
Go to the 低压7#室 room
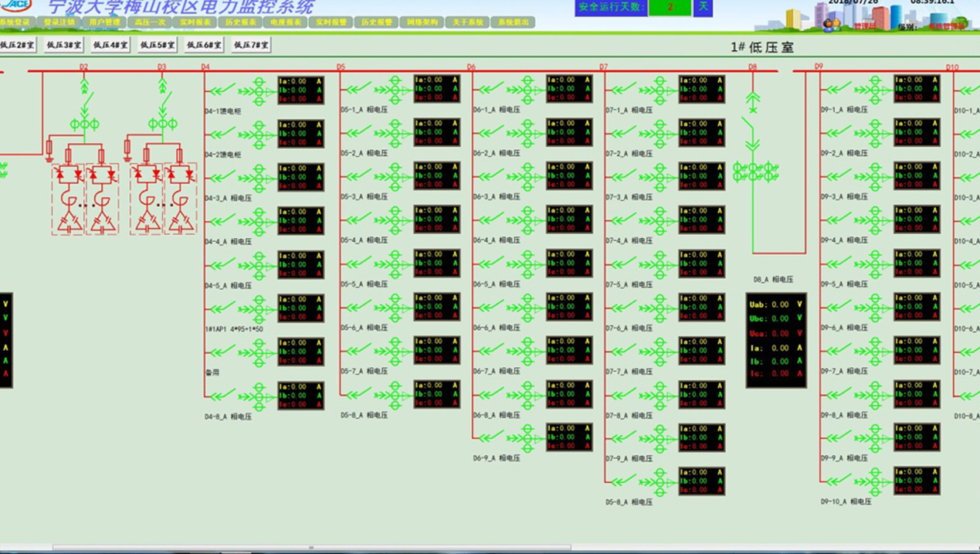coord(252,46)
